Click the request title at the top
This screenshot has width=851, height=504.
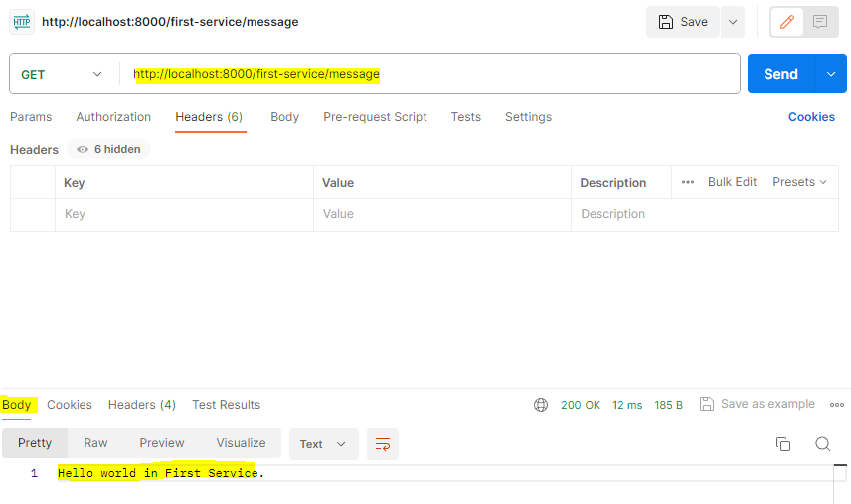point(170,22)
